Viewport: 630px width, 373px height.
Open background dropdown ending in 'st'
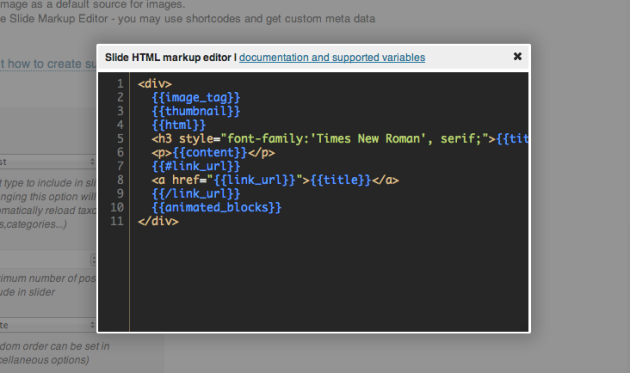(47, 162)
